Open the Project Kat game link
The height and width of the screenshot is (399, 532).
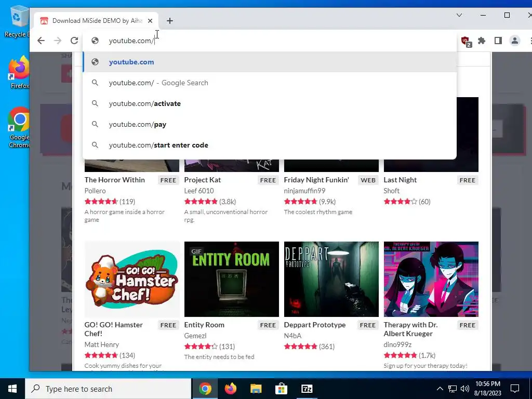click(203, 180)
